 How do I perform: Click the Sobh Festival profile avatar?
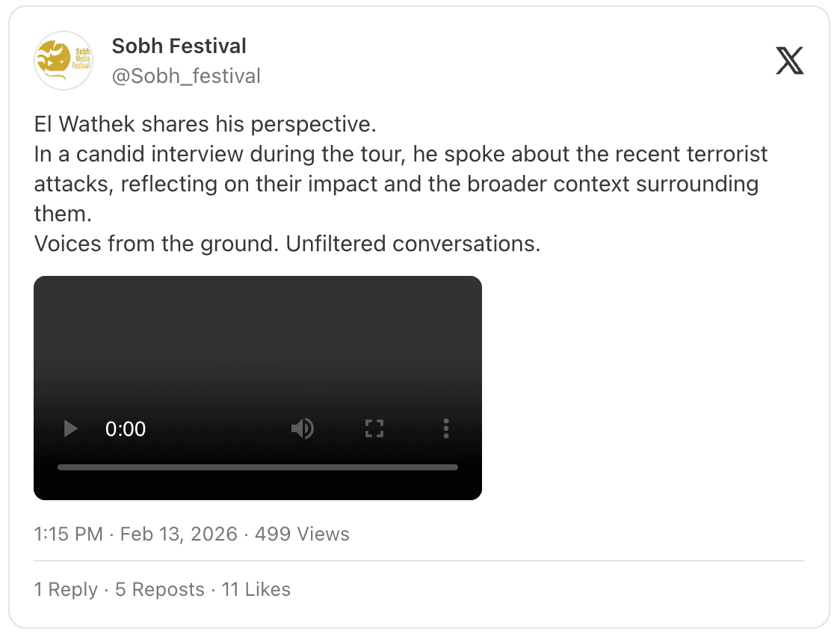click(64, 61)
